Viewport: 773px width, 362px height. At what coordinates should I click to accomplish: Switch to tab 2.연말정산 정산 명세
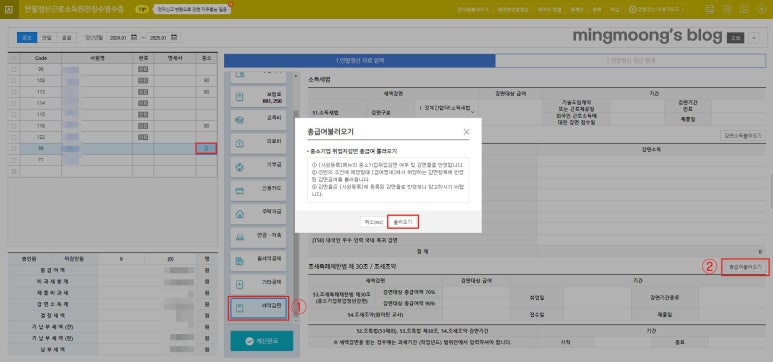tap(631, 61)
